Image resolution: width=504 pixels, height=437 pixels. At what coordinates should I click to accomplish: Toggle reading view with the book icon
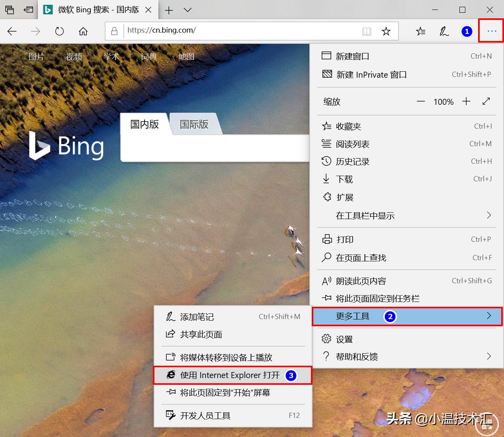367,31
